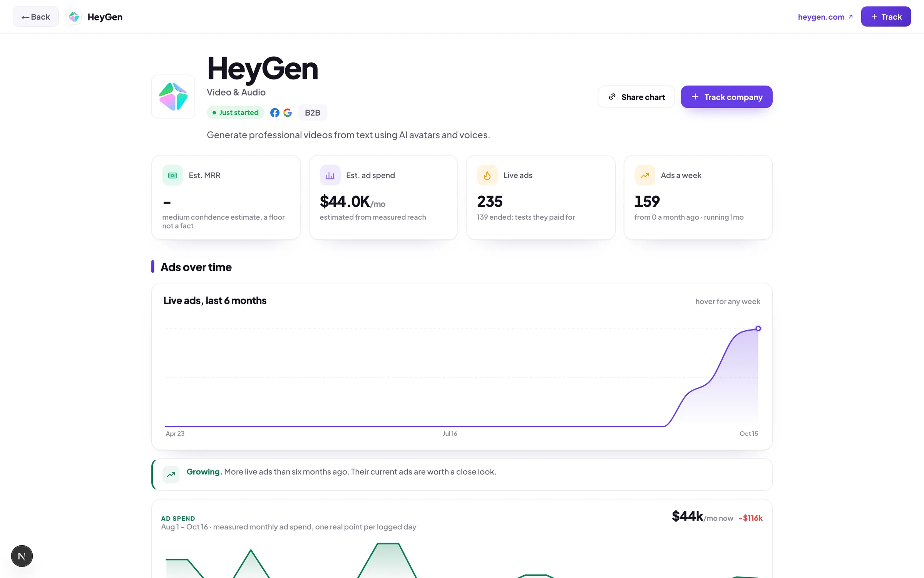Open the heygen.com external link
Viewport: 924px width, 578px height.
click(x=825, y=17)
